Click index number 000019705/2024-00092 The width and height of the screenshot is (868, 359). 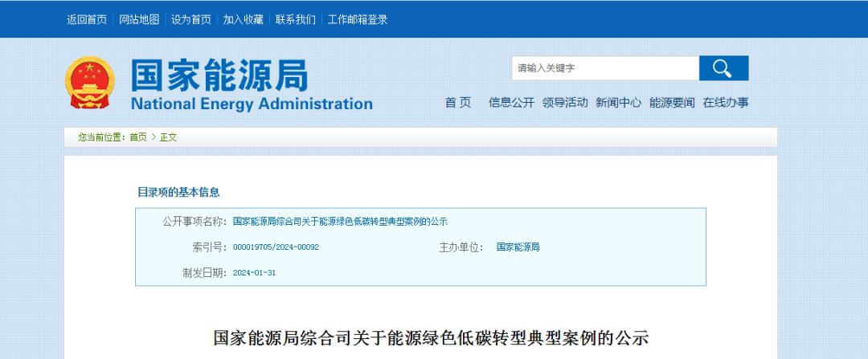[276, 247]
